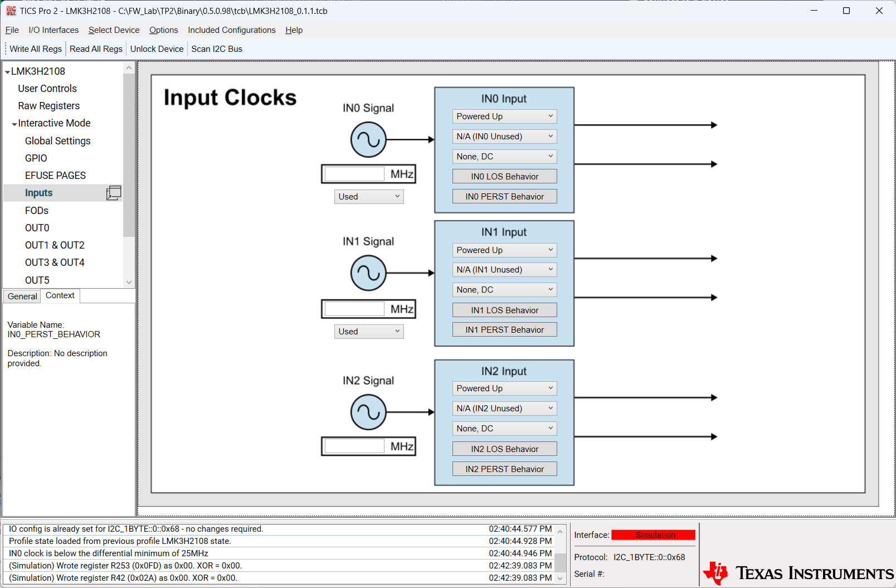
Task: Open the IN2 None, DC termination dropdown
Action: (x=504, y=428)
